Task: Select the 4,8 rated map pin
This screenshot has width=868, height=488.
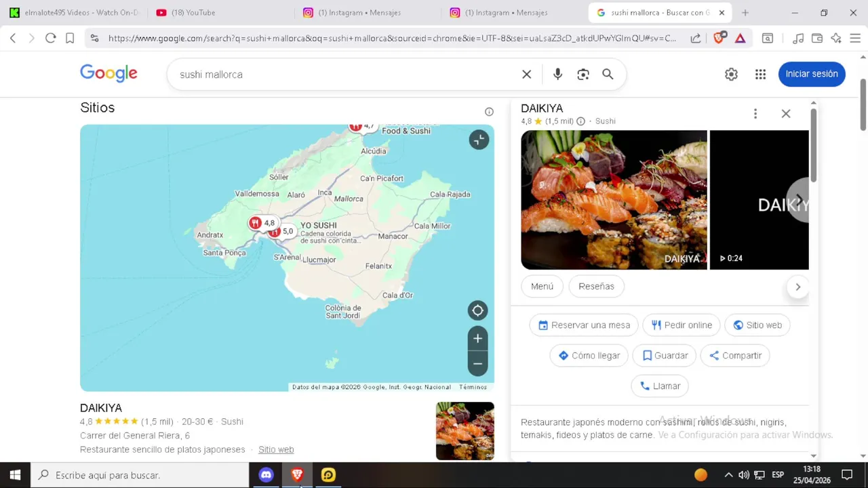Action: point(262,223)
